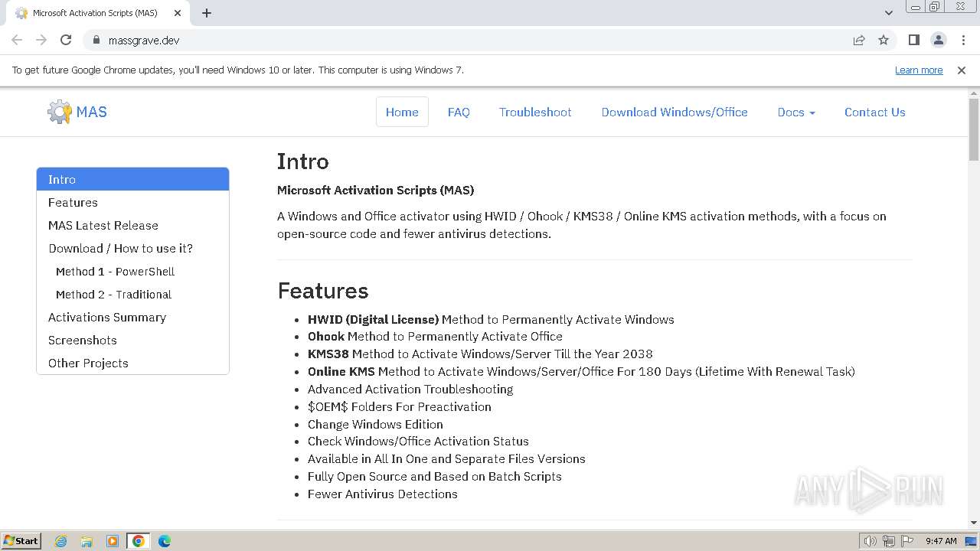Open Microsoft Edge from taskbar
The width and height of the screenshot is (980, 551).
pos(165,541)
